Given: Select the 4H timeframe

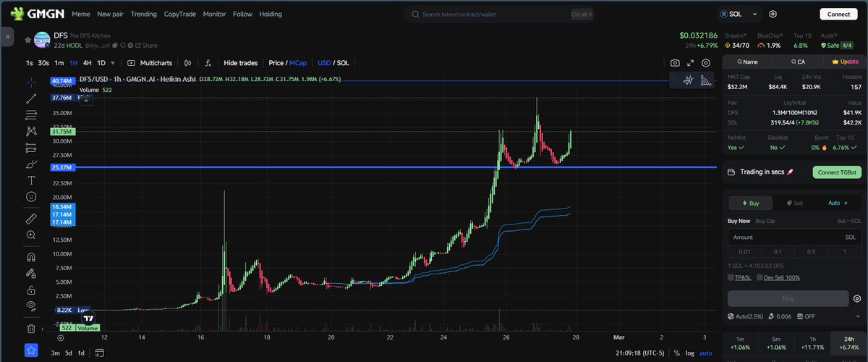Looking at the screenshot, I should [x=88, y=63].
